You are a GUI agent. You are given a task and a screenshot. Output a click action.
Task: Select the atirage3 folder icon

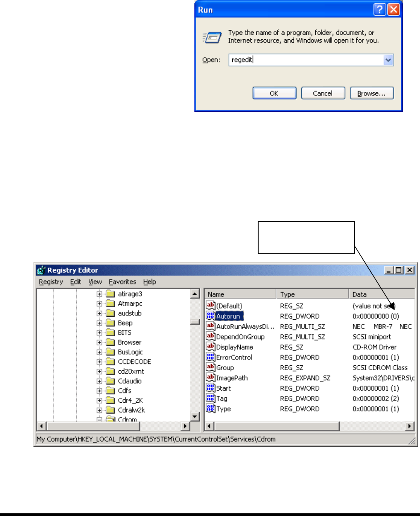pos(111,293)
